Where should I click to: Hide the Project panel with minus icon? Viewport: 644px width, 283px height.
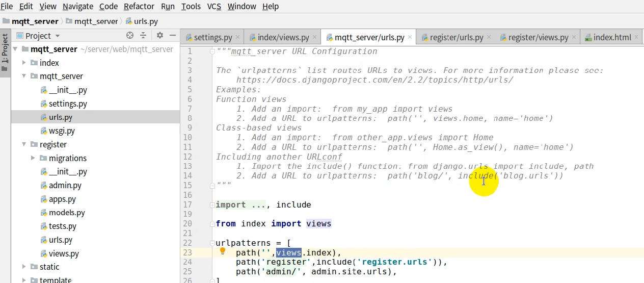click(173, 36)
